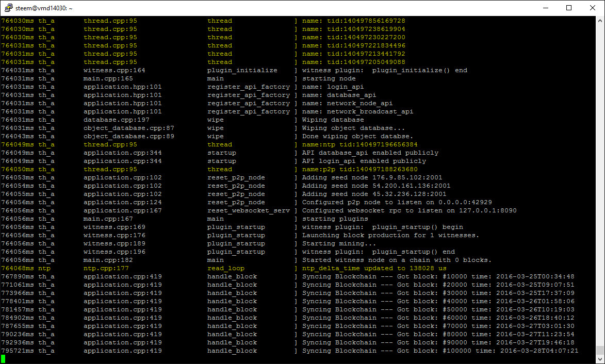Click timestamp '795721ms th_a'

pos(28,351)
